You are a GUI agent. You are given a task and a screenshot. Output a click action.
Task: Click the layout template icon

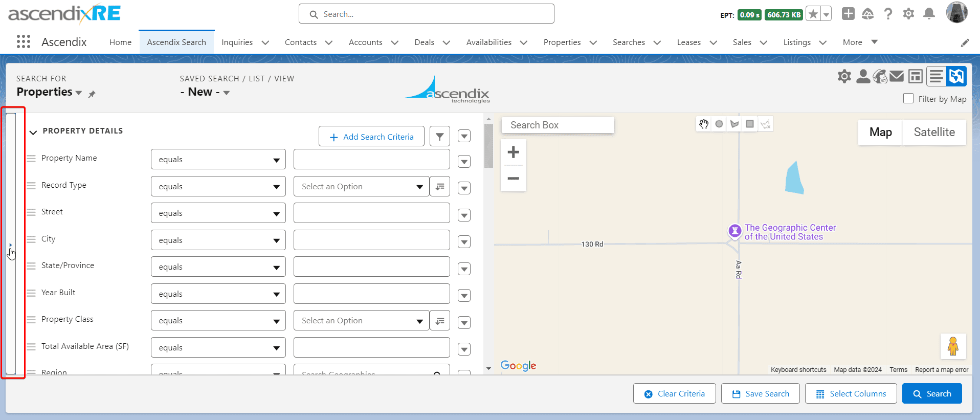click(916, 77)
